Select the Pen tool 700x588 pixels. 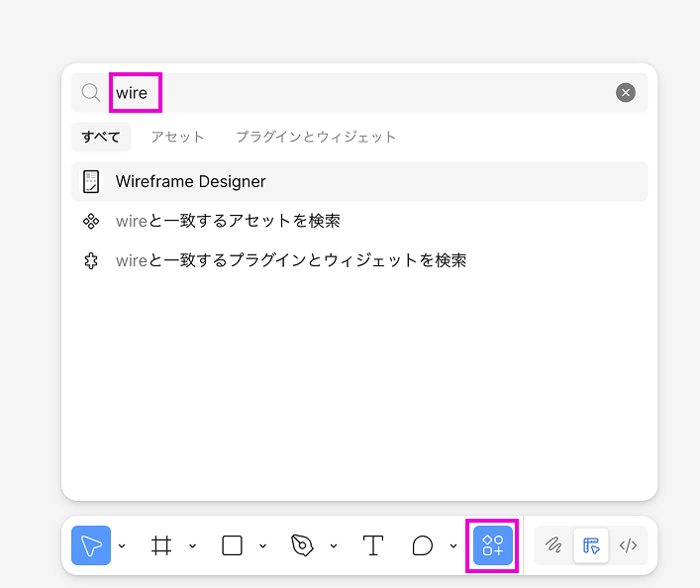coord(302,545)
